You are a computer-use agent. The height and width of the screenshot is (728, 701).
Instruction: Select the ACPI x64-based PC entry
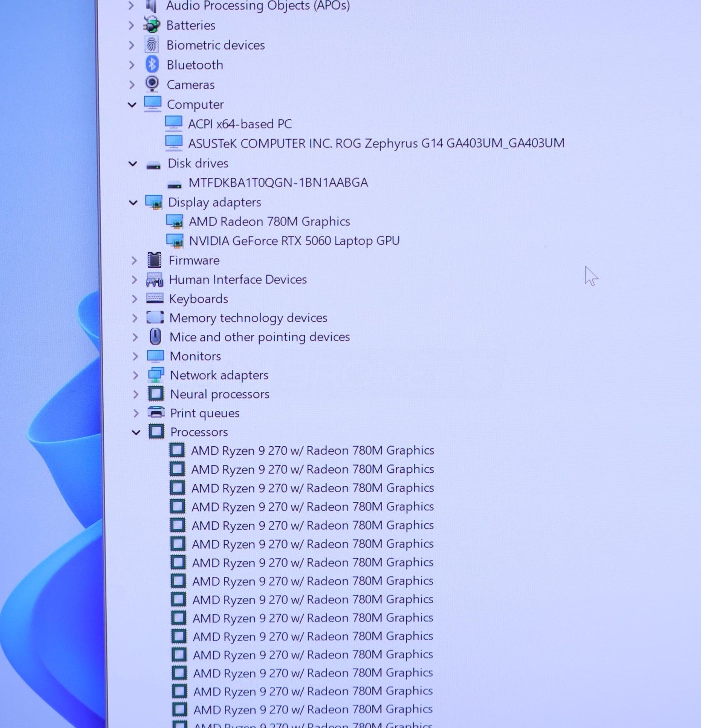coord(240,124)
